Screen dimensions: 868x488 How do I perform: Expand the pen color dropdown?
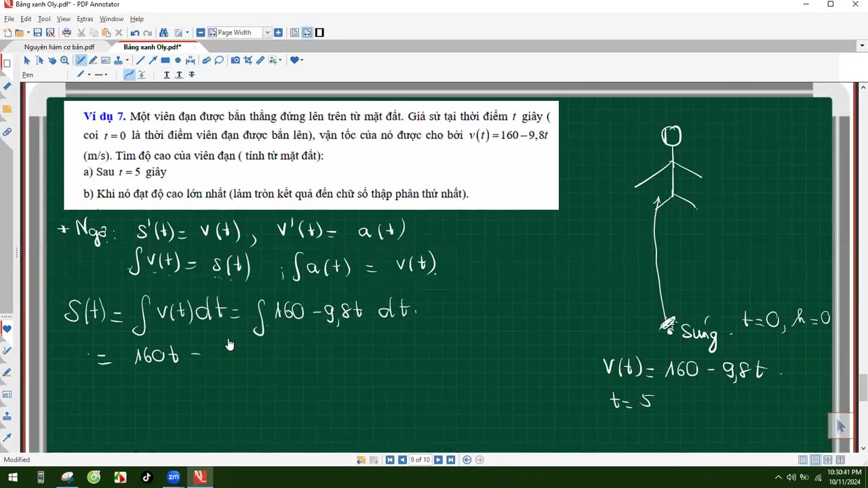[x=89, y=75]
